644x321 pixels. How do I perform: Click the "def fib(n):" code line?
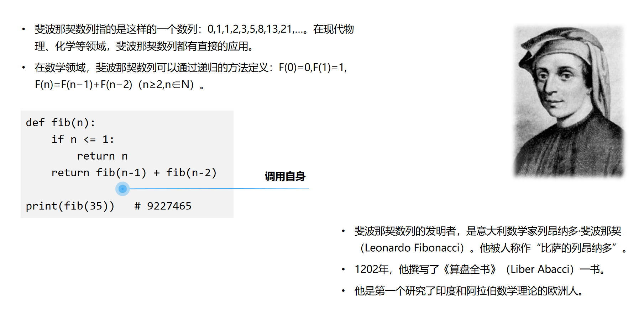pos(61,123)
